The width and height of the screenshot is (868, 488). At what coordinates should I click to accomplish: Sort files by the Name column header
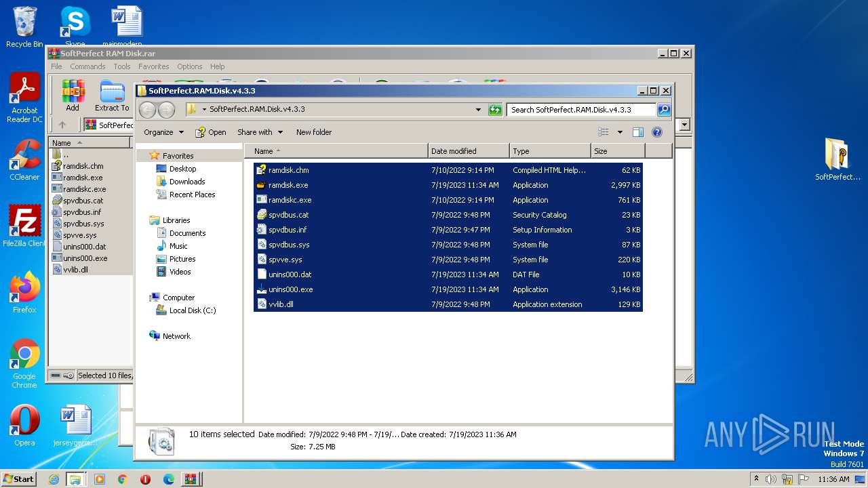click(x=336, y=151)
